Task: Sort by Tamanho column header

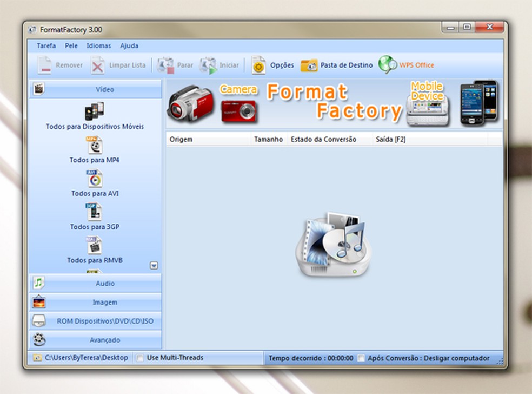Action: coord(269,139)
